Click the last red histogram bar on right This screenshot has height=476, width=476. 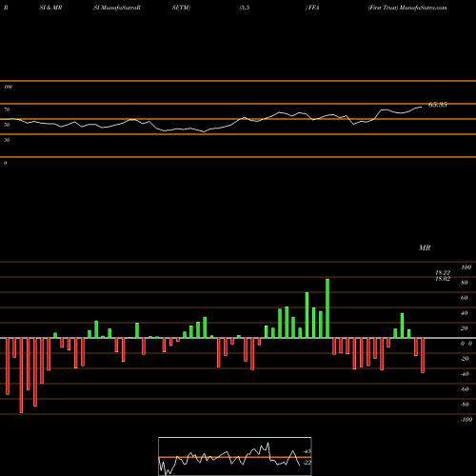pyautogui.click(x=423, y=355)
